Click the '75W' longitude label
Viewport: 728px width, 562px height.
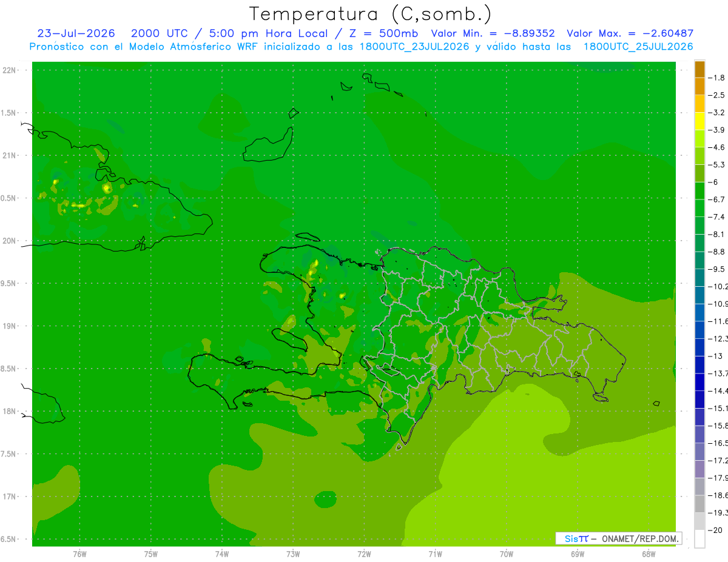[x=151, y=554]
